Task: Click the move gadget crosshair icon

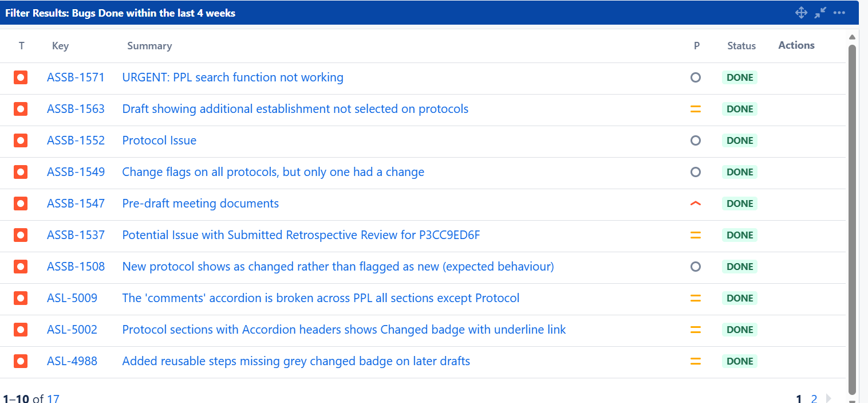Action: [x=801, y=12]
